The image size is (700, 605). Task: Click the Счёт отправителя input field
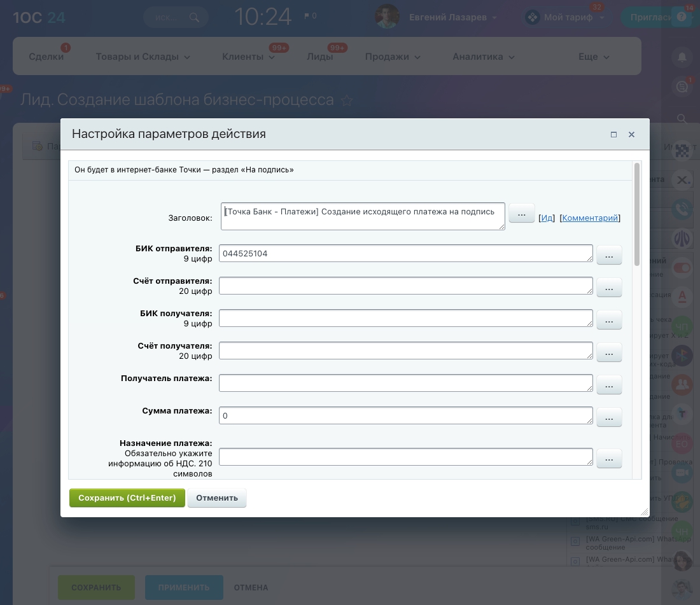(405, 286)
